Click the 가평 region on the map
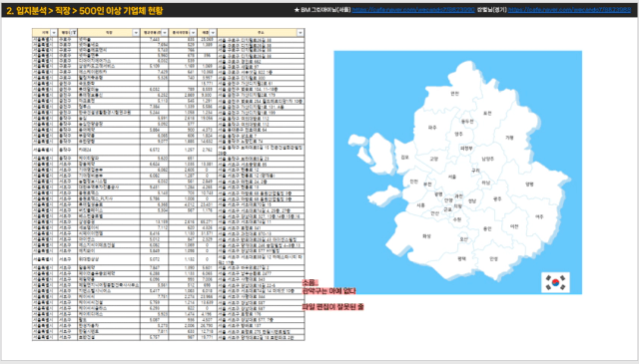 [x=509, y=138]
